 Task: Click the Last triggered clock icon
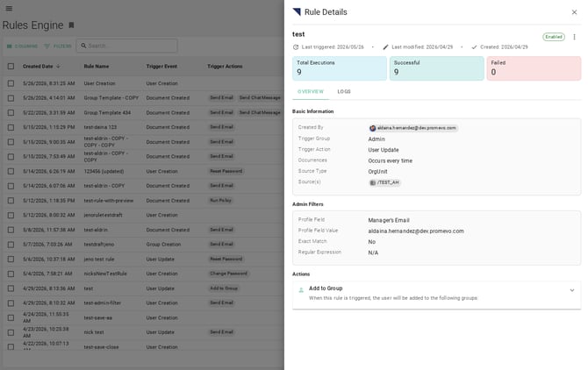point(296,47)
